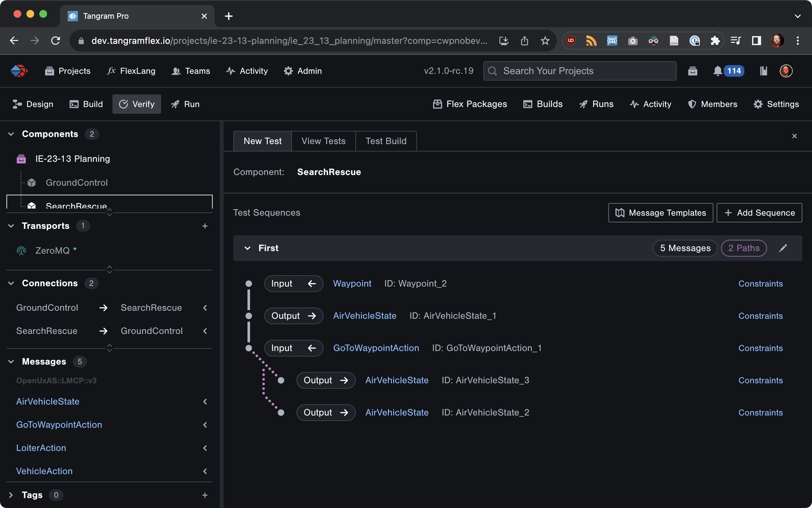Click the RSS feed extension icon
The image size is (812, 508).
[x=591, y=41]
